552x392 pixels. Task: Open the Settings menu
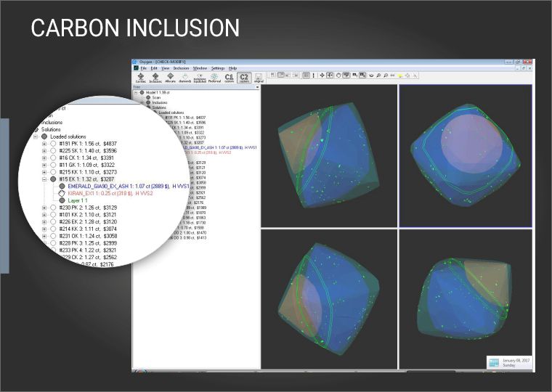(x=217, y=68)
